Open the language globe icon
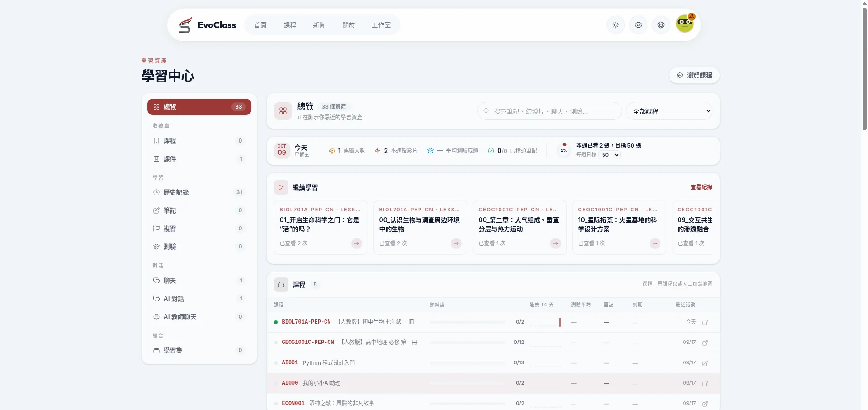 point(660,25)
